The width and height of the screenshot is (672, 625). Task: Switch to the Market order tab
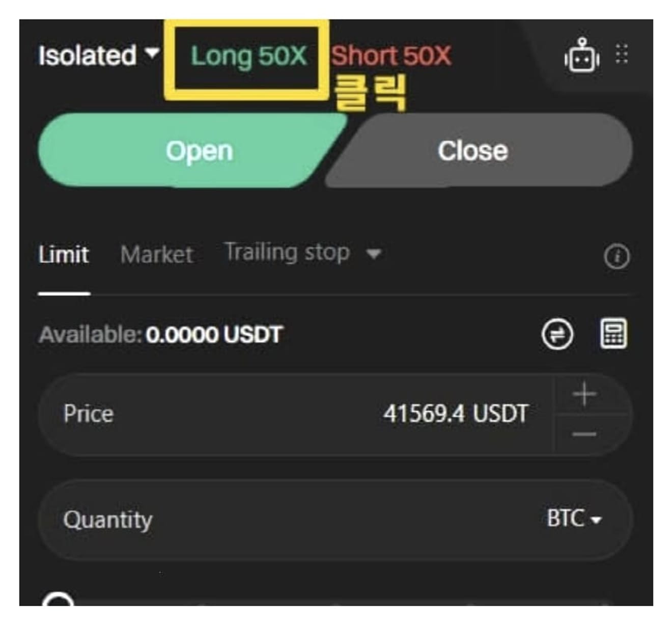[x=157, y=254]
